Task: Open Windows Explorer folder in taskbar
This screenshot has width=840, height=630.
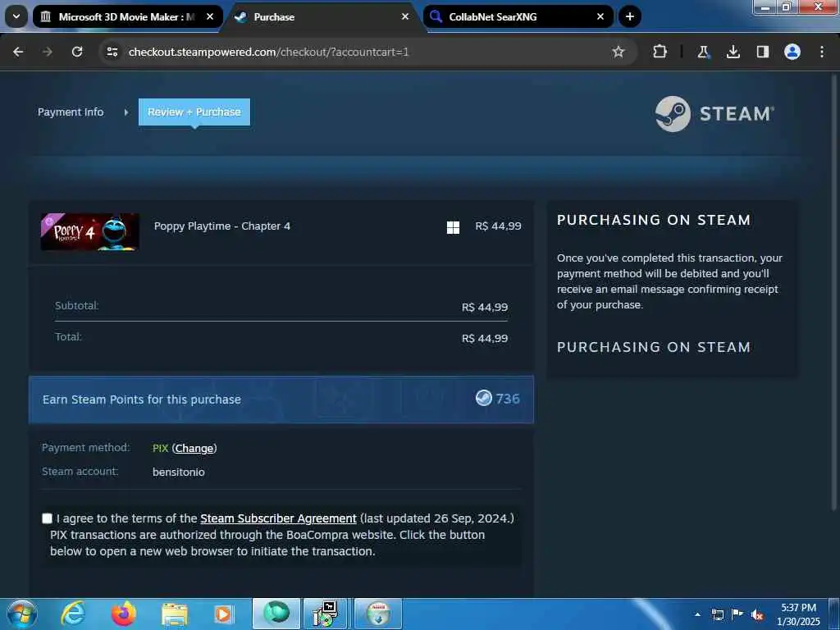Action: [x=175, y=614]
